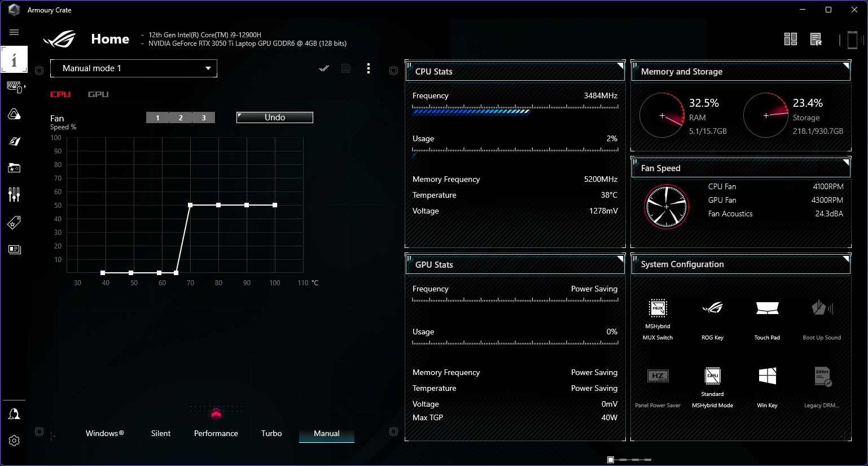Select the Turbo operating mode
The image size is (868, 466).
point(271,433)
